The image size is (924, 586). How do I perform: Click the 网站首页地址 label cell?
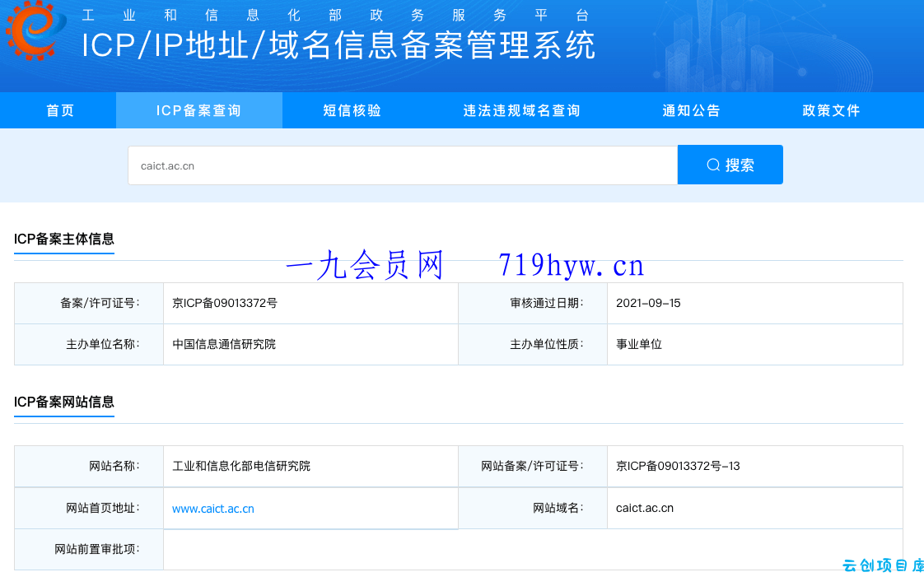coord(89,509)
